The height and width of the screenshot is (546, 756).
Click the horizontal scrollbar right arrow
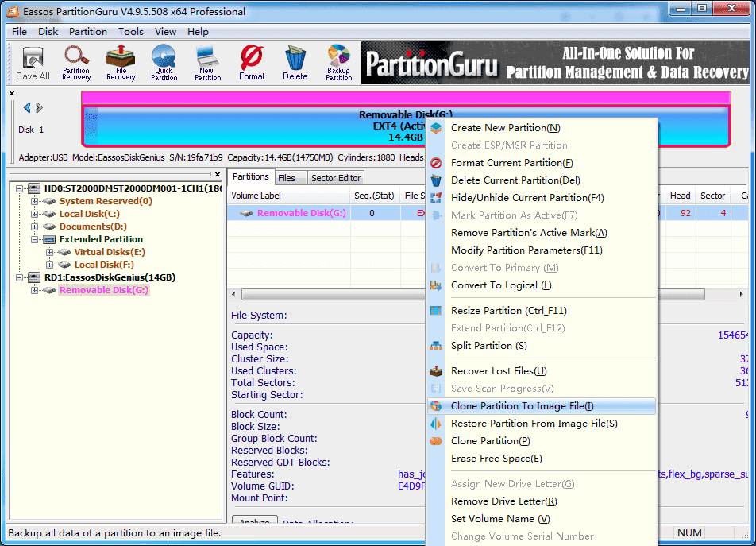pyautogui.click(x=741, y=294)
